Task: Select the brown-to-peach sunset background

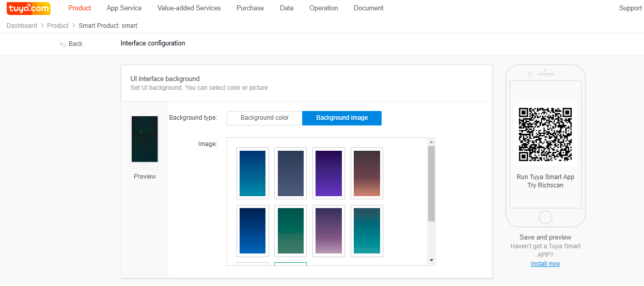Action: point(367,173)
